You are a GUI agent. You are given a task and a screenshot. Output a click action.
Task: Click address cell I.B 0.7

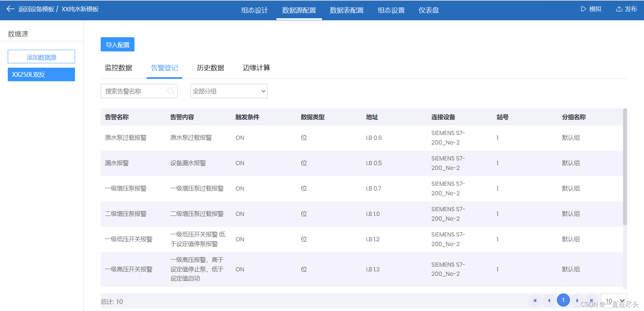[373, 188]
